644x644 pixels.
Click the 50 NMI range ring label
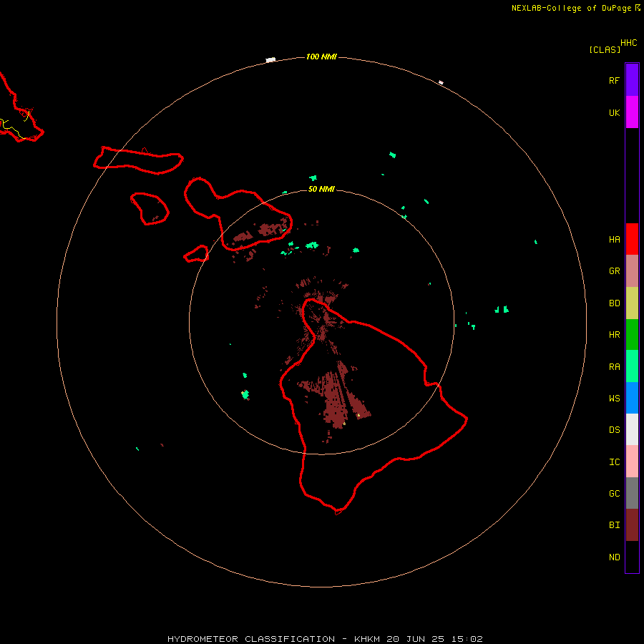tap(321, 189)
